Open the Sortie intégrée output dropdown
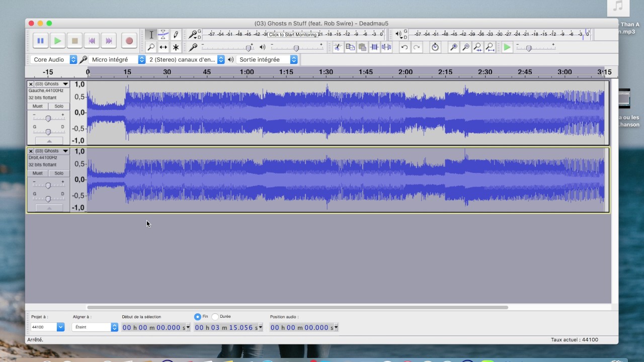 [267, 59]
